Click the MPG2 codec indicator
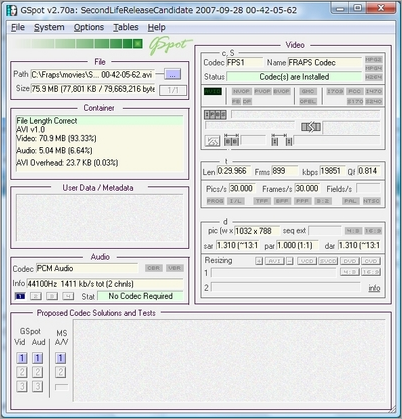This screenshot has width=402, height=419. coord(373,60)
